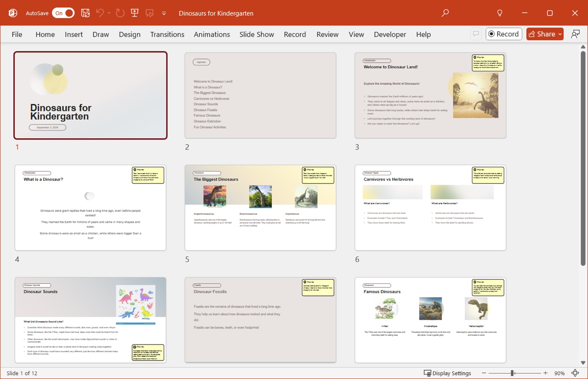Select slide 2 Agenda thumbnail
This screenshot has height=379, width=588.
(261, 96)
